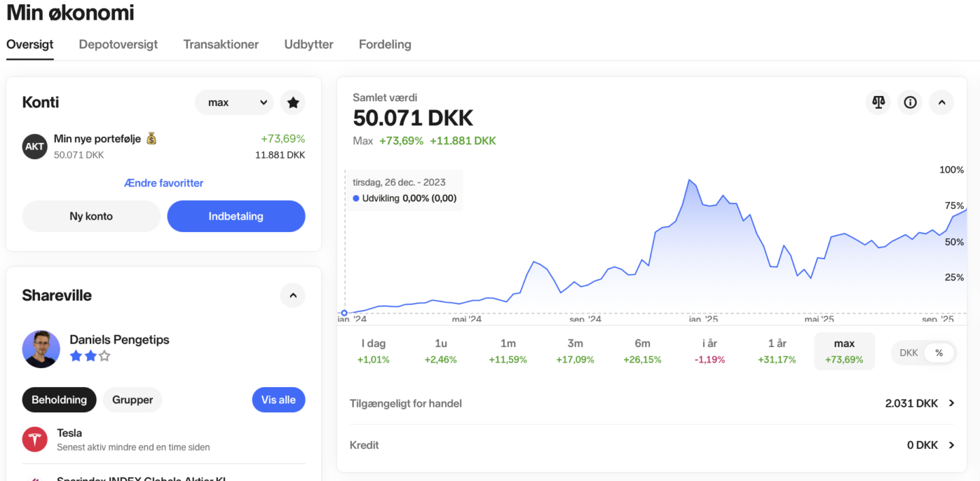Collapse the Shareville section
The height and width of the screenshot is (481, 980).
tap(293, 295)
